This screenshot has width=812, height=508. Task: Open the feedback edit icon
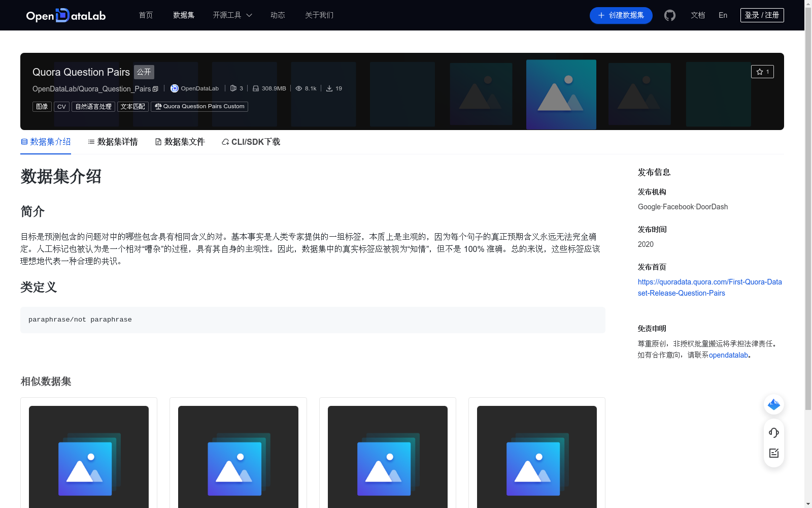[774, 453]
